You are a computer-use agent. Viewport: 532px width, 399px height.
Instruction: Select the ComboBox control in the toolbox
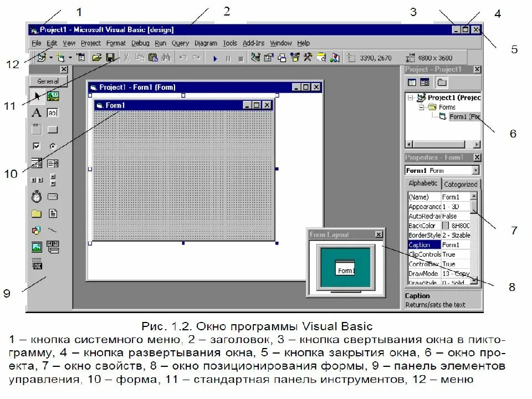click(37, 163)
